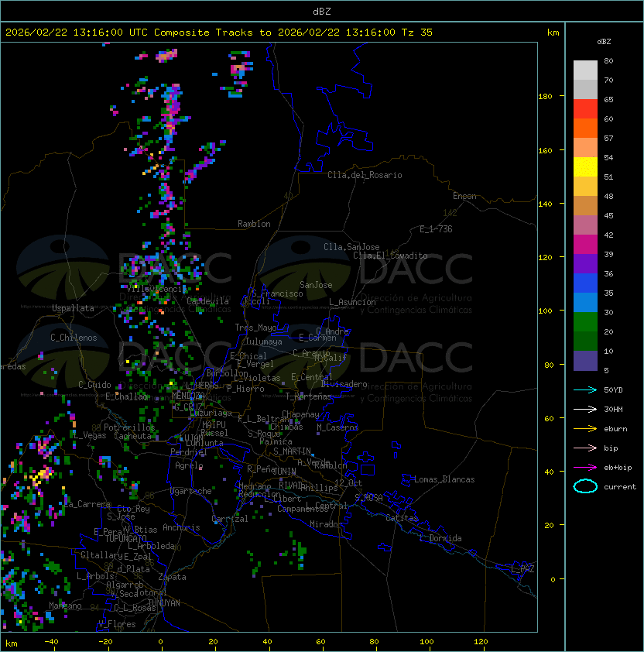Click the 180 tick on the vertical axis
The height and width of the screenshot is (652, 644).
[x=545, y=97]
